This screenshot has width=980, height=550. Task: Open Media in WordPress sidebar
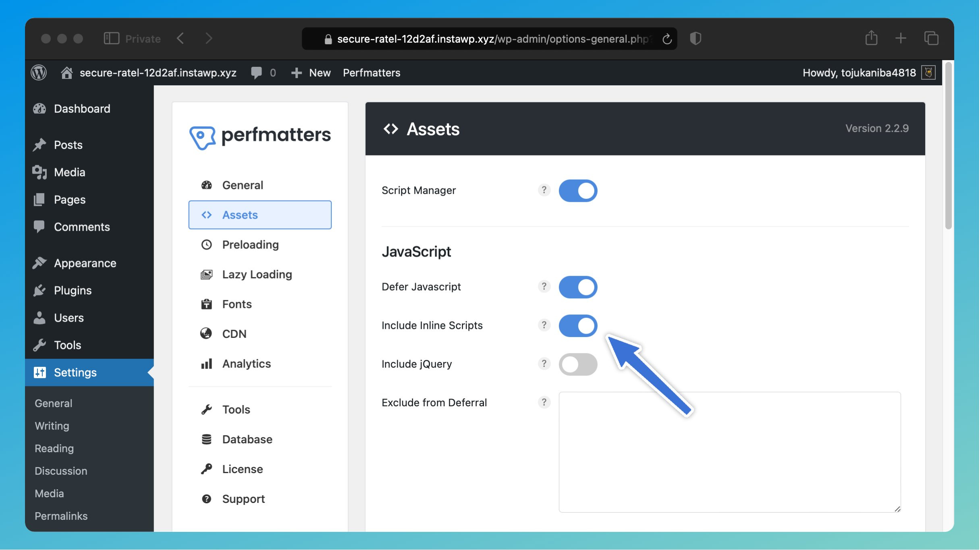coord(89,172)
